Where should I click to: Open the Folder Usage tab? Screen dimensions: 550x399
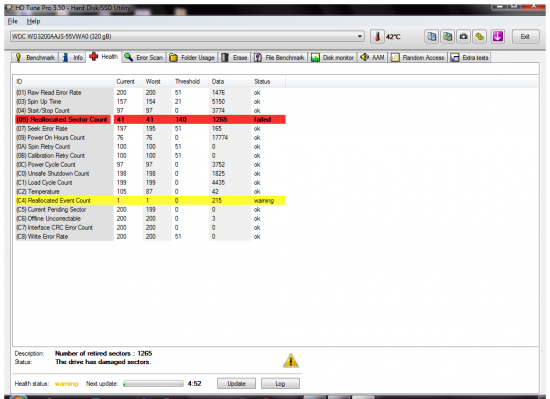pos(192,58)
